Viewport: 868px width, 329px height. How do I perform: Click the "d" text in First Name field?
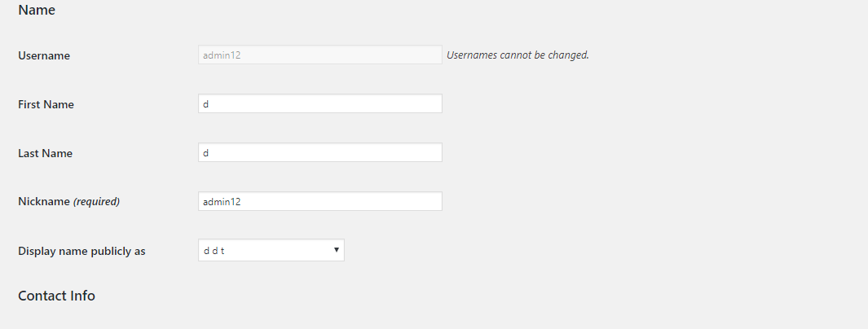tap(207, 104)
